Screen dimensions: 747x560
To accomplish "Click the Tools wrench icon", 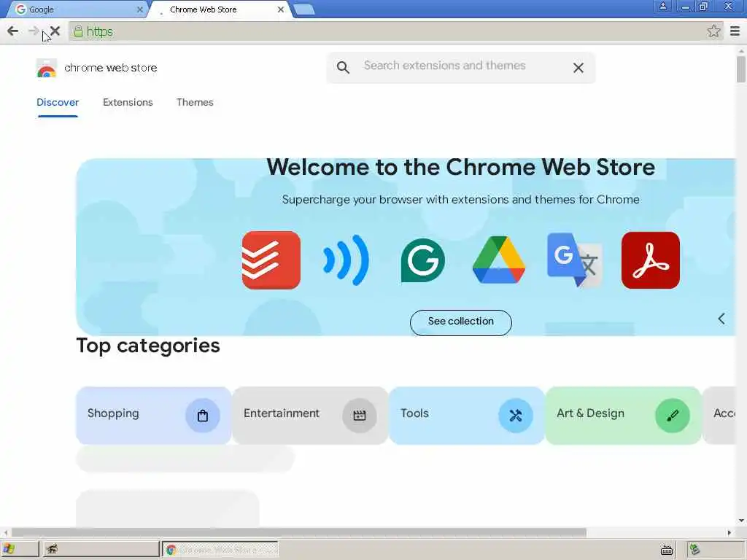I will (516, 415).
